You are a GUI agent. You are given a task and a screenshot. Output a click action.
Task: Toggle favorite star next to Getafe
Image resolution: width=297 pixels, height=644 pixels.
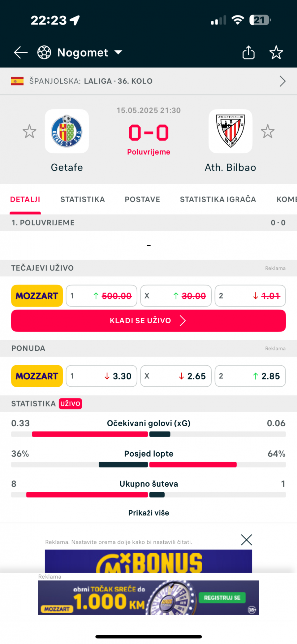point(29,131)
